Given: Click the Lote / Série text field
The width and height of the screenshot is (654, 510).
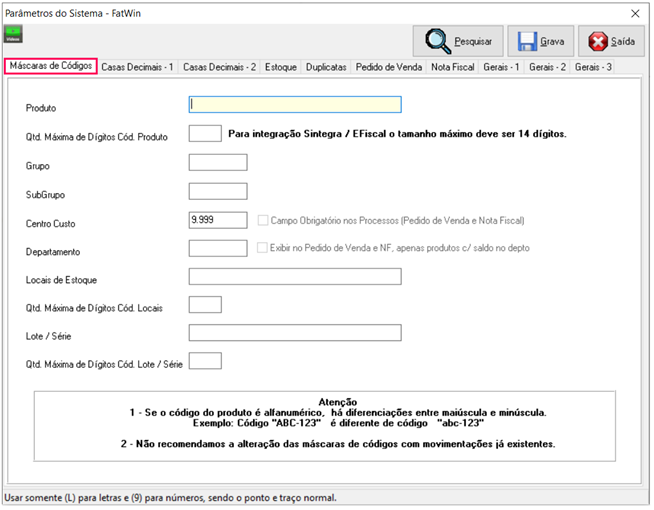Looking at the screenshot, I should (x=294, y=333).
